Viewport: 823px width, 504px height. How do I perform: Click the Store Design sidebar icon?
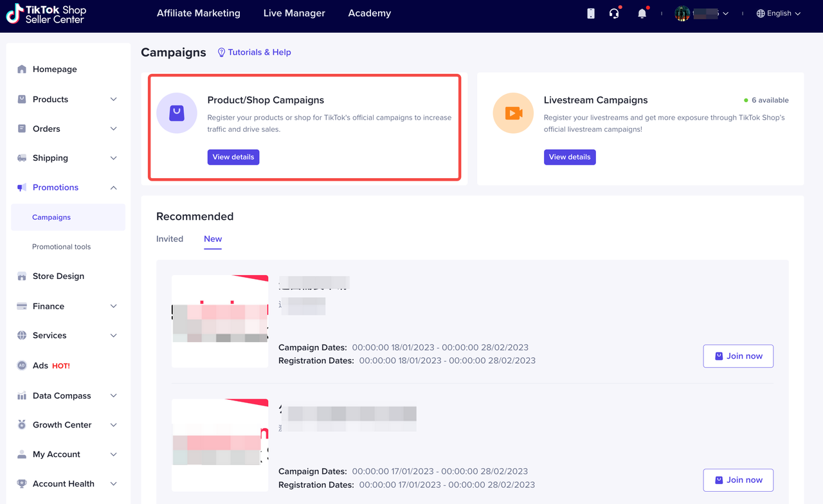(23, 276)
